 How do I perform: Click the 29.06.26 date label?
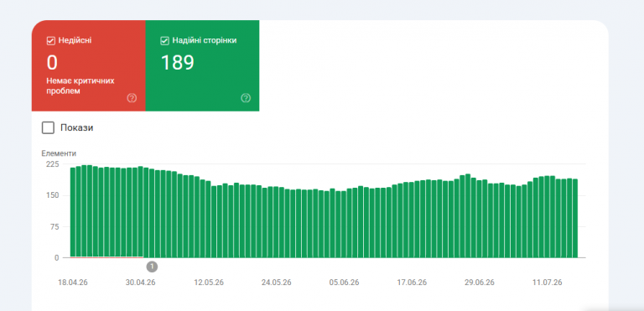click(480, 282)
